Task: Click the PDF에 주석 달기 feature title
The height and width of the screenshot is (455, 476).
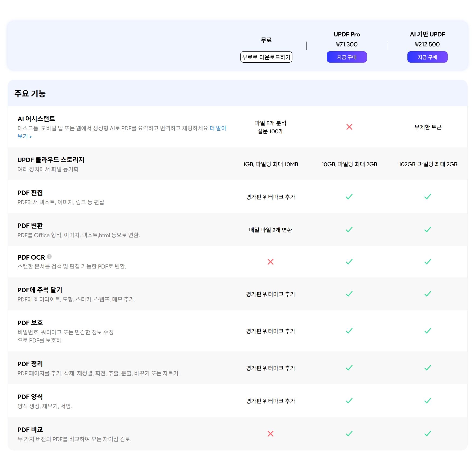Action: coord(40,290)
